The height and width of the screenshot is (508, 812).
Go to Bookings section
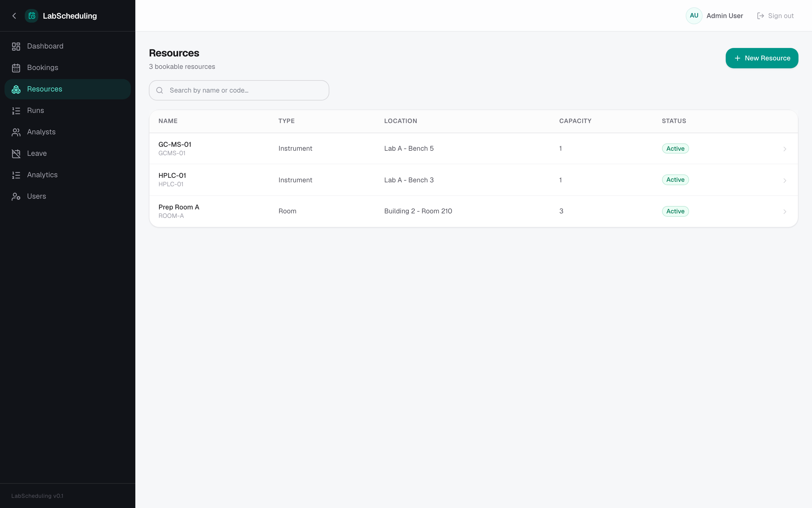(67, 68)
